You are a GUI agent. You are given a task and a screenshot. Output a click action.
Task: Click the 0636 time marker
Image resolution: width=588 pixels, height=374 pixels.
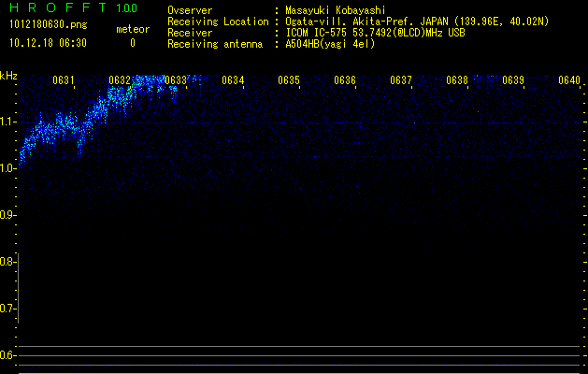coord(345,80)
